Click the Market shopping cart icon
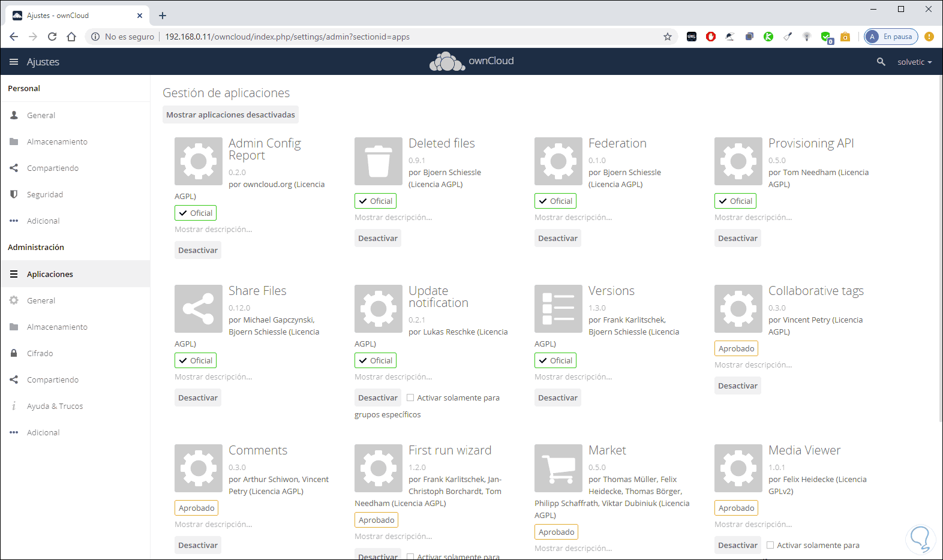This screenshot has height=560, width=943. (558, 468)
